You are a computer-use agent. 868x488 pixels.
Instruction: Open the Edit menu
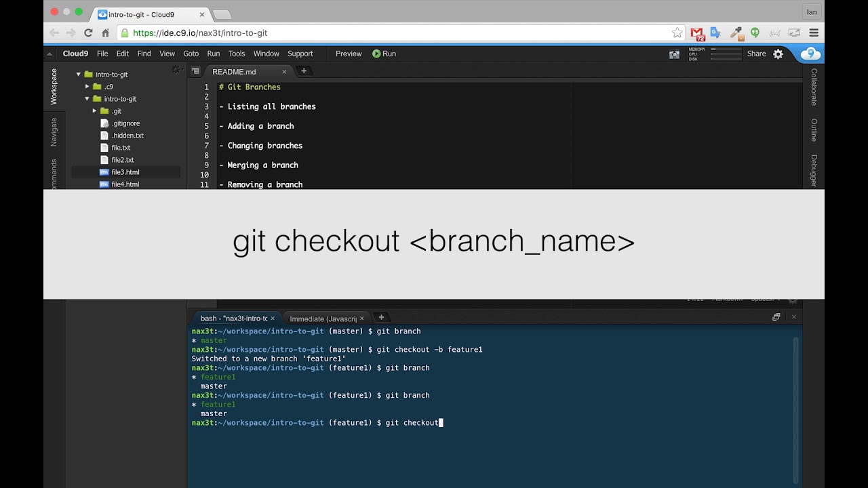pos(123,54)
